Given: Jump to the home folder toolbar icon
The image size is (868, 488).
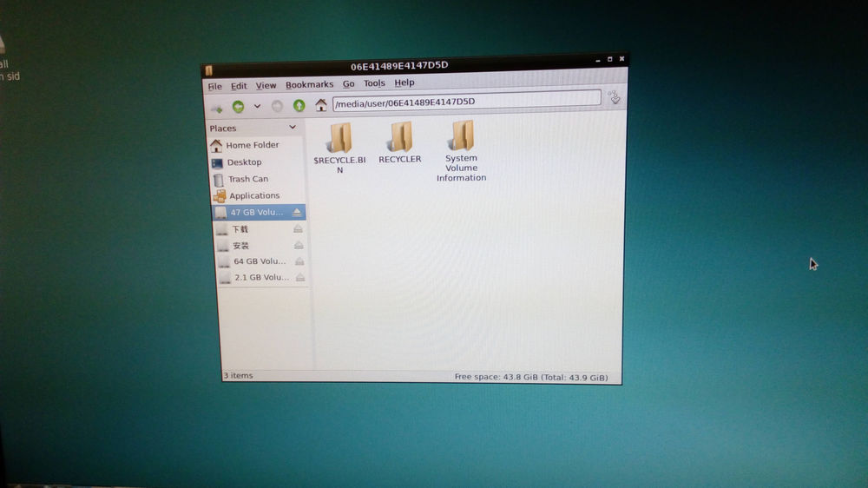Looking at the screenshot, I should pyautogui.click(x=320, y=104).
